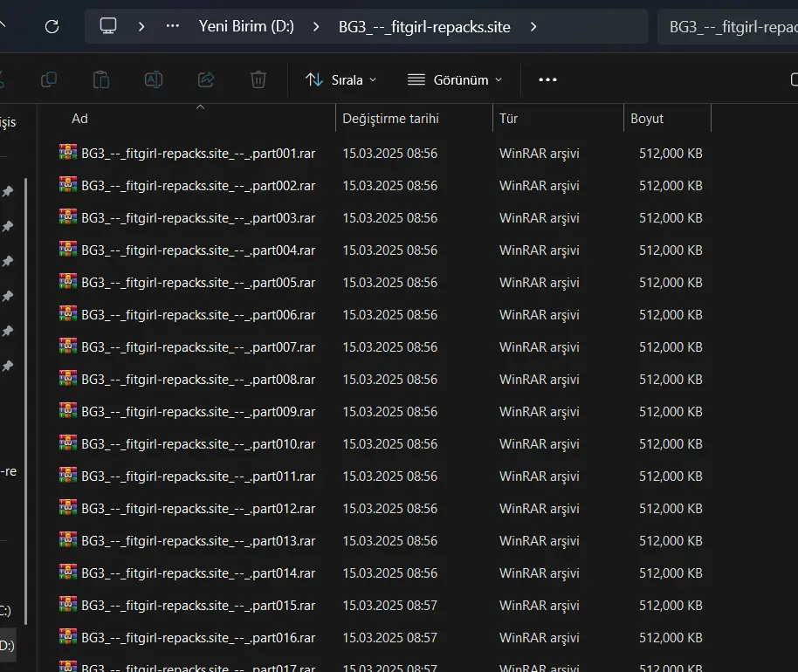Click the Paste clipboard toolbar icon

(100, 79)
